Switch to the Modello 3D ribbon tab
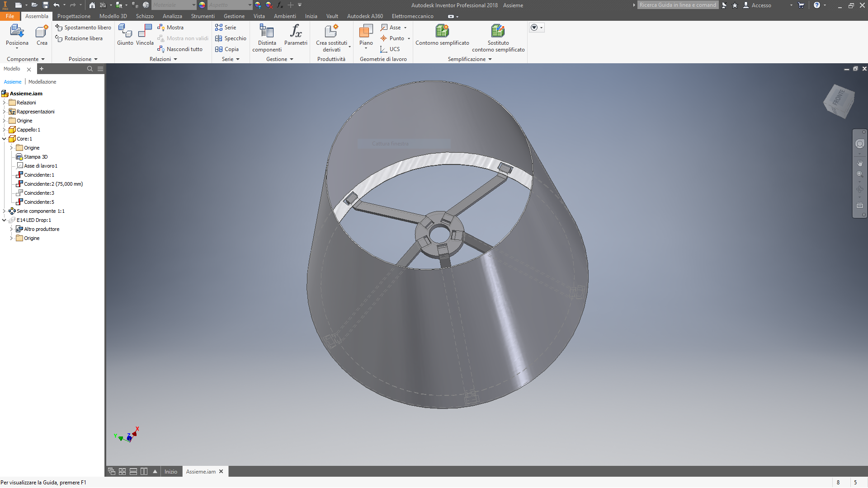Screen dimensions: 868x488 coord(113,16)
